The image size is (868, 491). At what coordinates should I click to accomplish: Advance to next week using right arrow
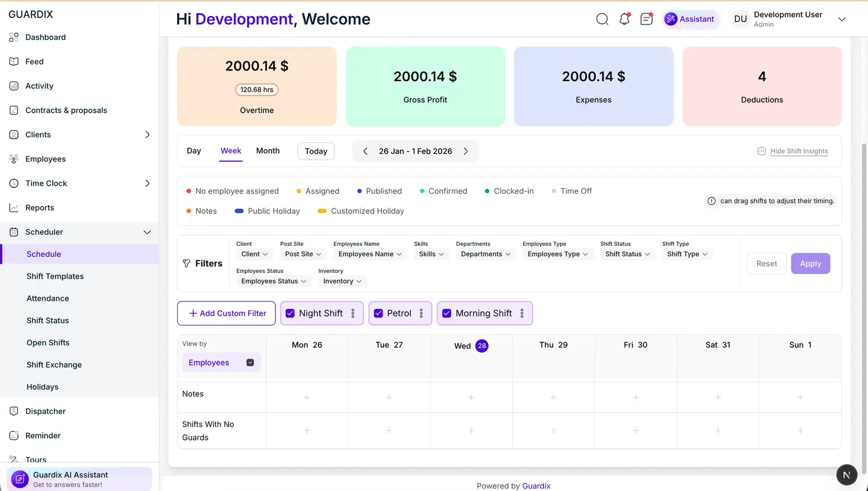click(466, 151)
